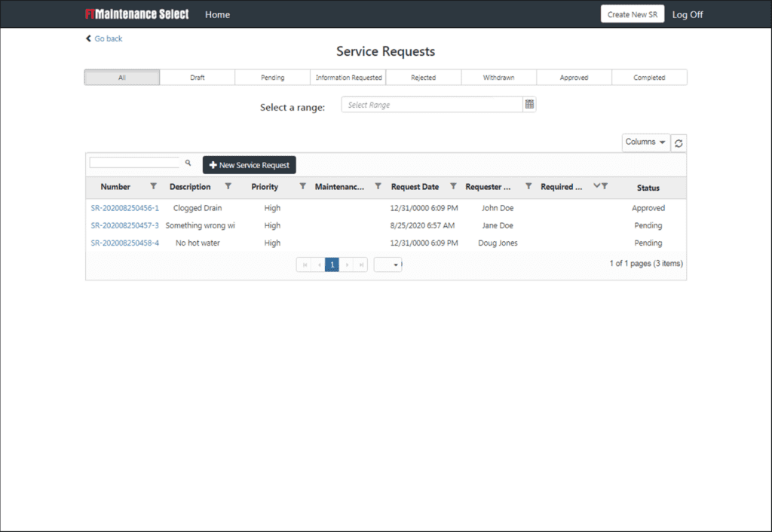Open the Number column filter
772x532 pixels.
tap(154, 186)
